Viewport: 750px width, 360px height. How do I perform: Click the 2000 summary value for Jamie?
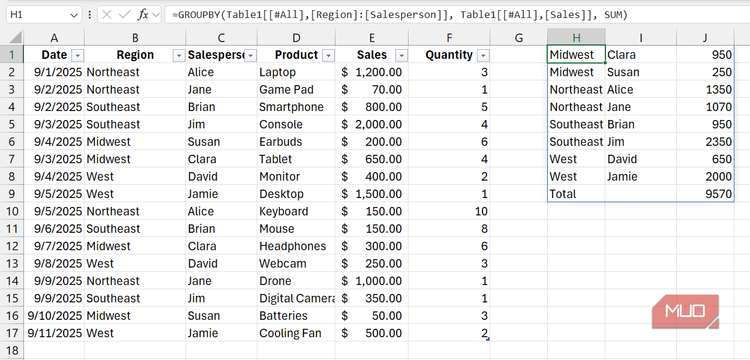(x=705, y=177)
